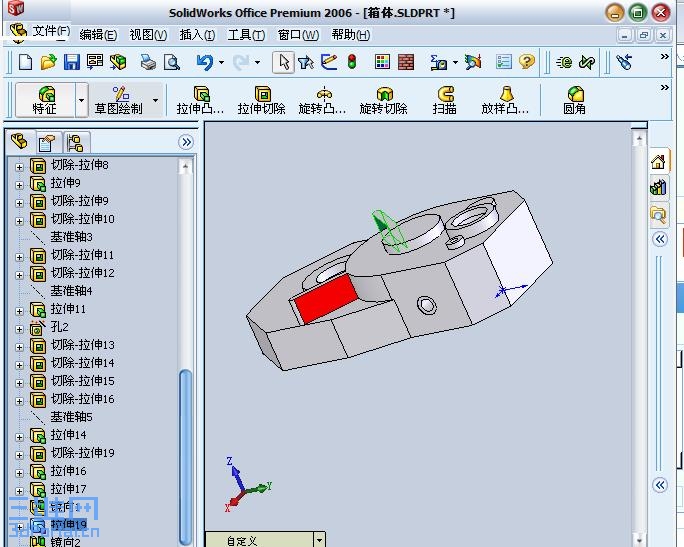Switch to PropertyManager tab

(47, 143)
